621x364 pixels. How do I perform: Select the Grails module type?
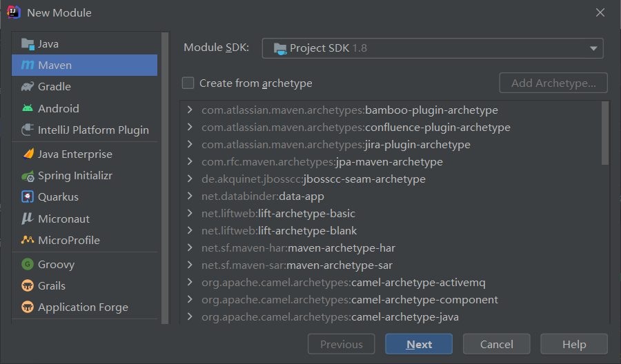85,285
